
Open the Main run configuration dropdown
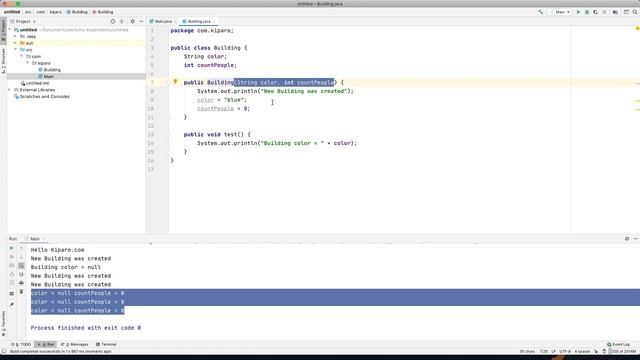coord(562,12)
